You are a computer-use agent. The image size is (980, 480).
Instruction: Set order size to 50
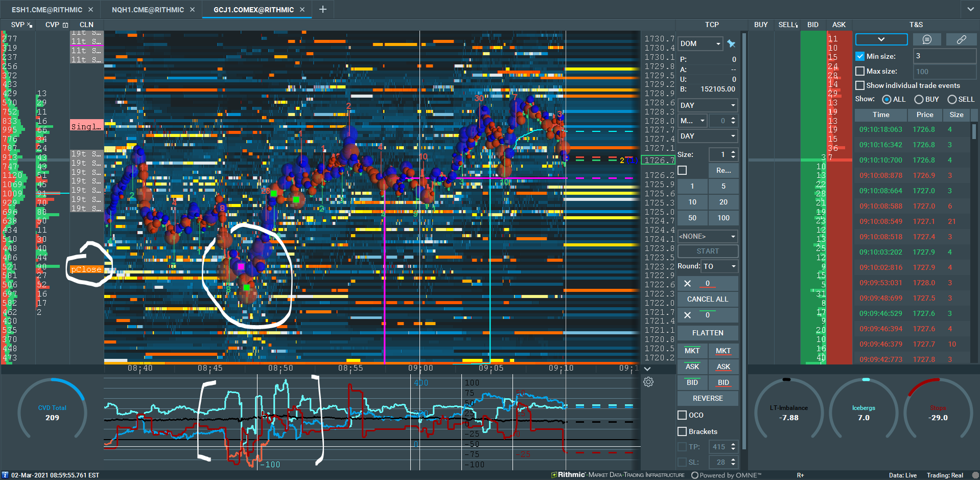tap(692, 218)
